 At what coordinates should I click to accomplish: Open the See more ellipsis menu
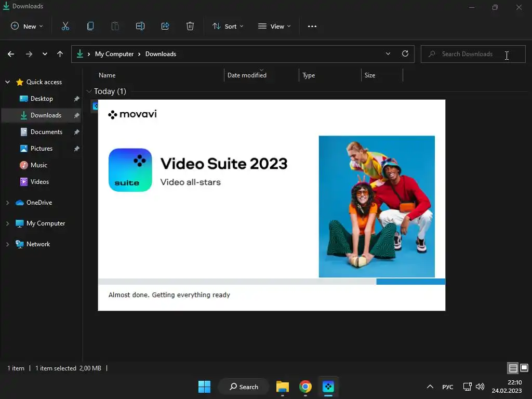(x=312, y=26)
